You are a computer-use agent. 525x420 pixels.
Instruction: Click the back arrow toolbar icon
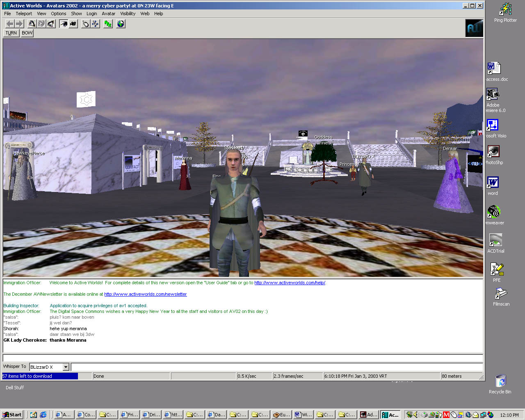coord(10,24)
